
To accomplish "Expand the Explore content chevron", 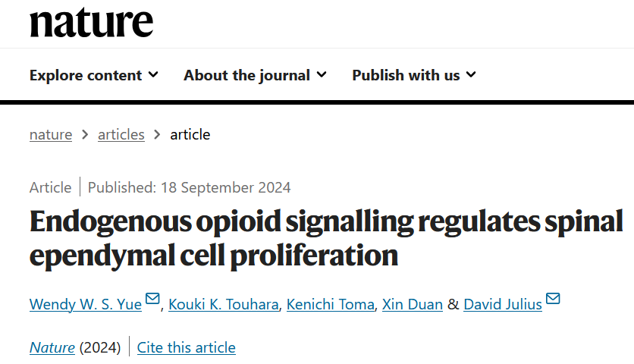I will point(153,74).
